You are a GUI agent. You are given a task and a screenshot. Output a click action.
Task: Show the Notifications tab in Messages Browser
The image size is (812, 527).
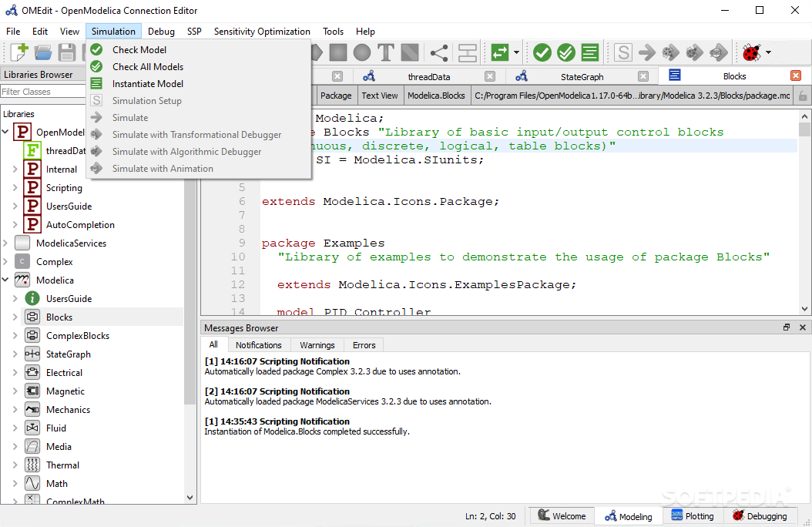tap(258, 345)
